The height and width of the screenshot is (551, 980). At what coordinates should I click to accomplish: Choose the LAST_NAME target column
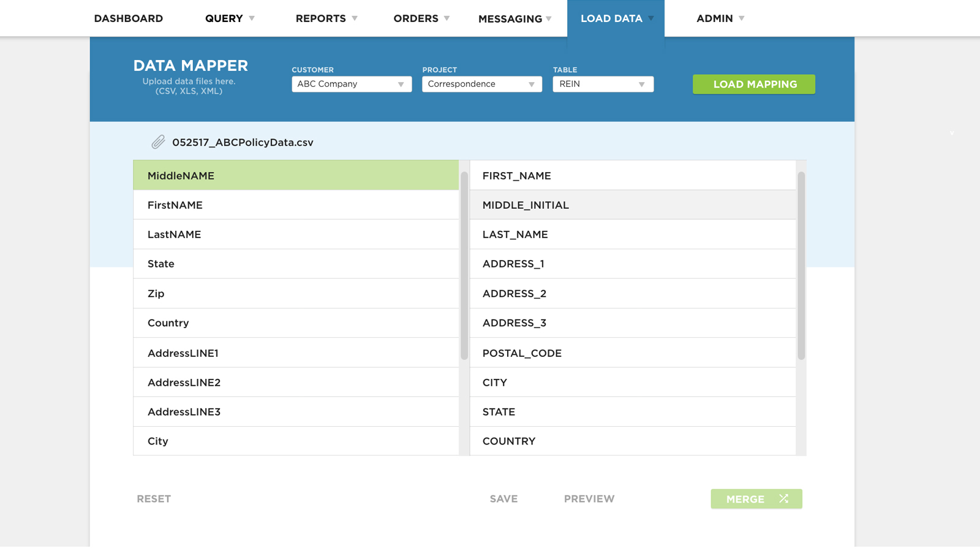point(633,234)
